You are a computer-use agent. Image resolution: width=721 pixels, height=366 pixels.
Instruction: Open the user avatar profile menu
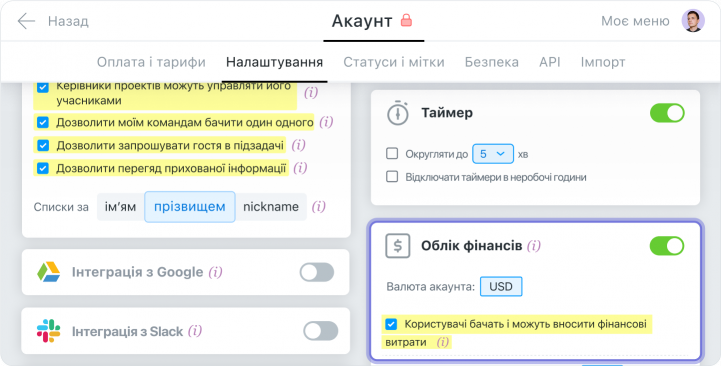pyautogui.click(x=693, y=21)
